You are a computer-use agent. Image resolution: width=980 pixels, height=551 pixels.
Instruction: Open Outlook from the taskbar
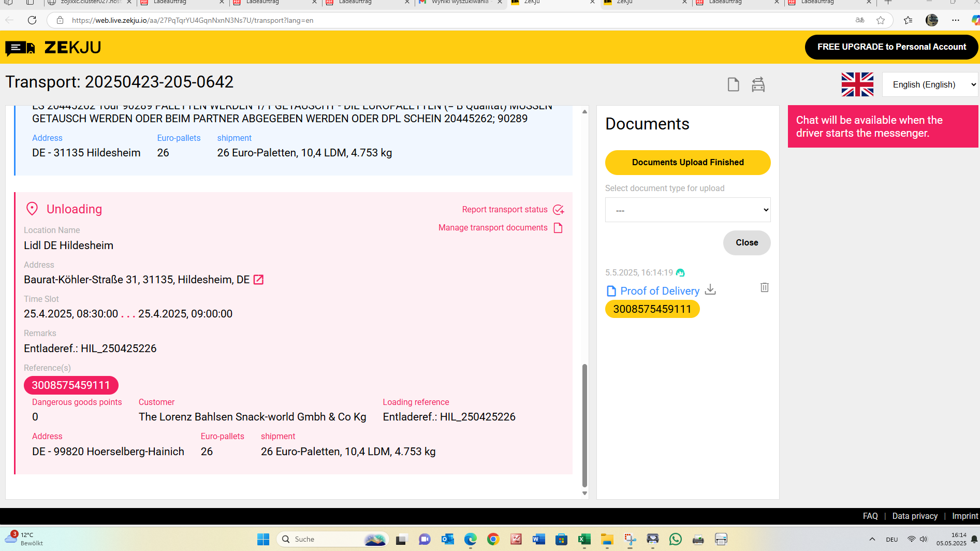tap(447, 539)
